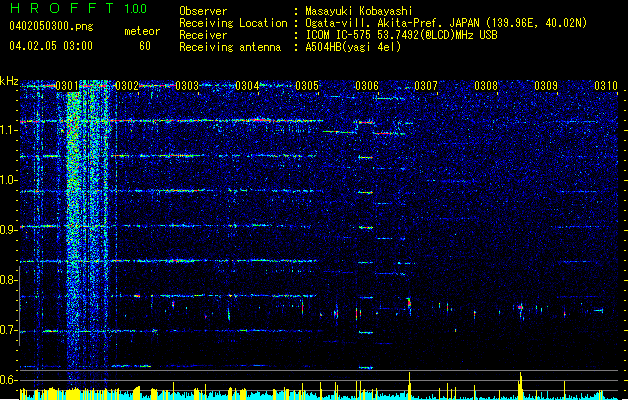Click the 0309 time marker
The width and height of the screenshot is (629, 400).
pyautogui.click(x=546, y=86)
